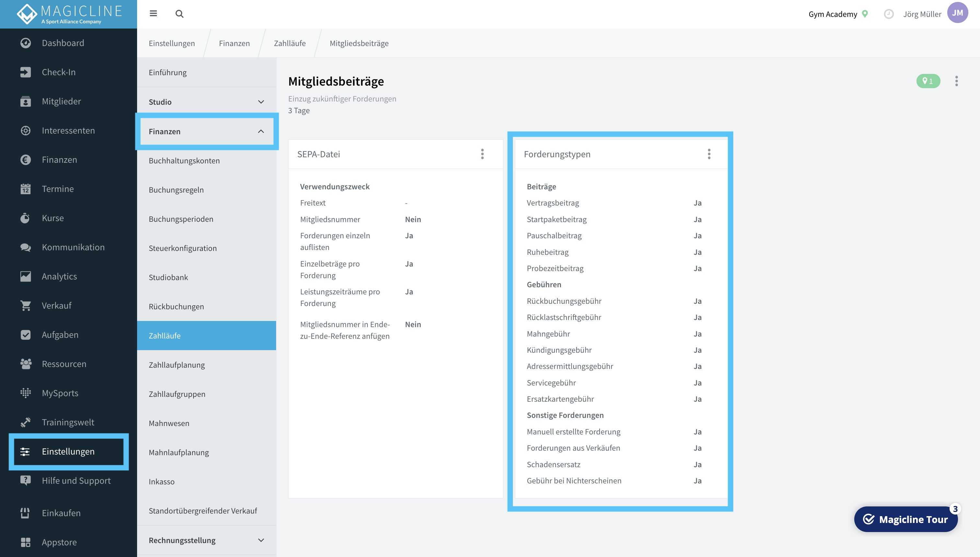This screenshot has width=980, height=557.
Task: Click the Kündigungsgebühr row
Action: point(614,350)
